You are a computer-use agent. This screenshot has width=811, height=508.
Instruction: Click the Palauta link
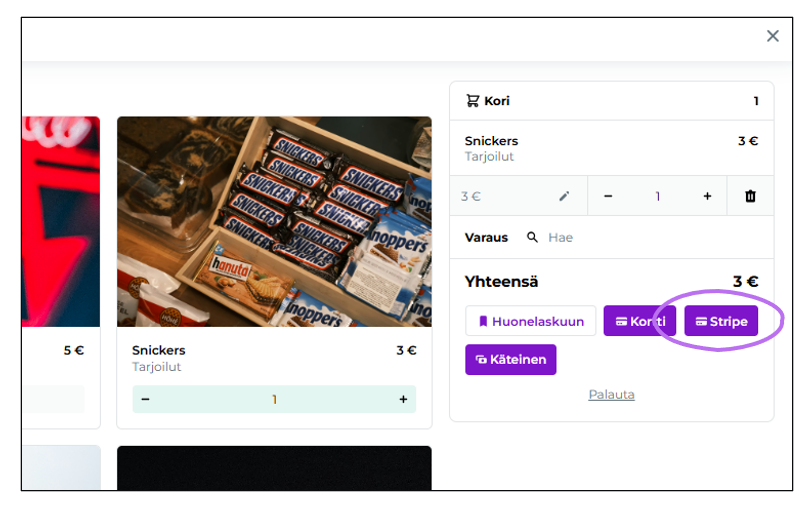click(611, 395)
